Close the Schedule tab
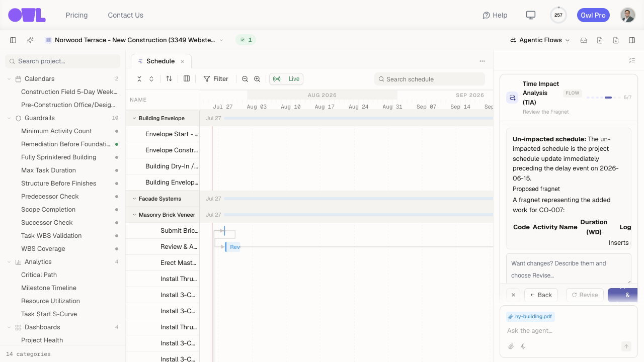 (x=183, y=61)
